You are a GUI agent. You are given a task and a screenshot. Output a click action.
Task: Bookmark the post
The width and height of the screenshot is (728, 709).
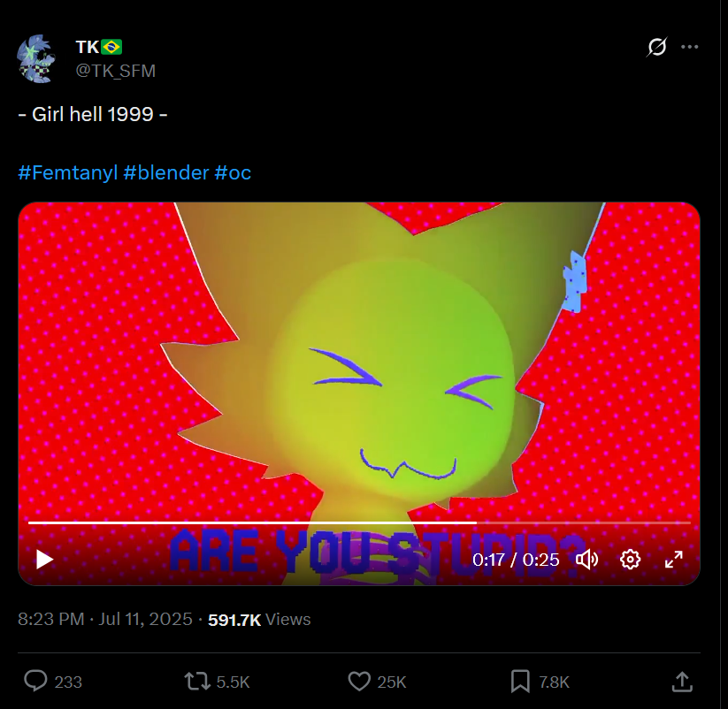(520, 682)
